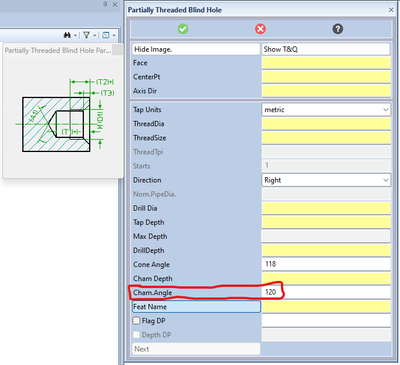The width and height of the screenshot is (400, 365).
Task: Select the Feat Name label cell
Action: [196, 307]
